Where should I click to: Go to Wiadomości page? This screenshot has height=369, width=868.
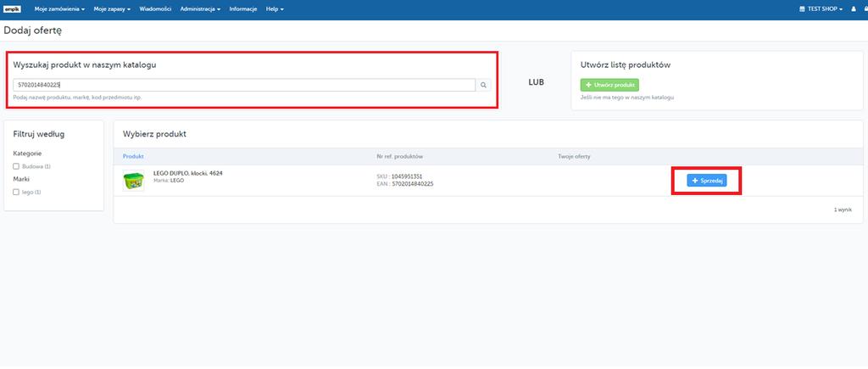tap(156, 9)
